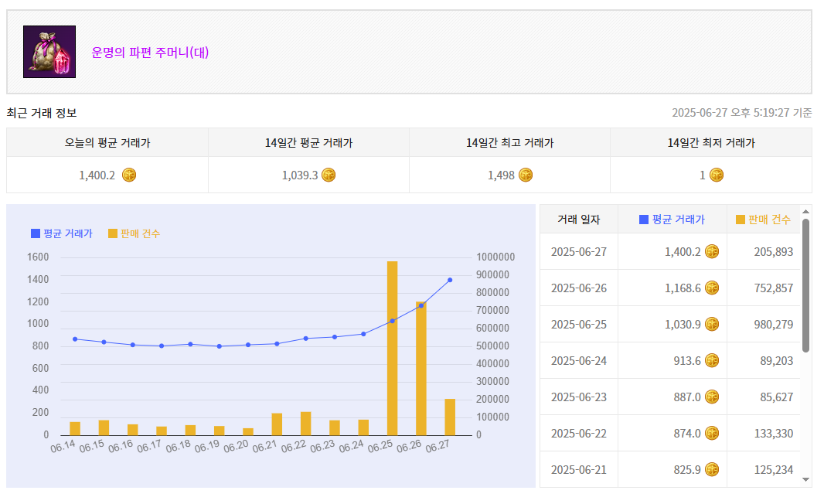Click the Fate Fragment Pouch item icon
824x504 pixels.
pos(49,52)
